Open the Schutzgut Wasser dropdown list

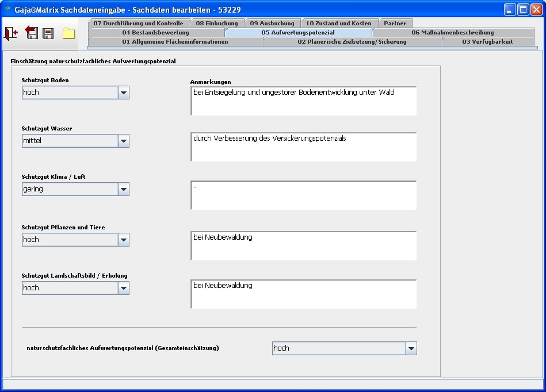tap(124, 141)
